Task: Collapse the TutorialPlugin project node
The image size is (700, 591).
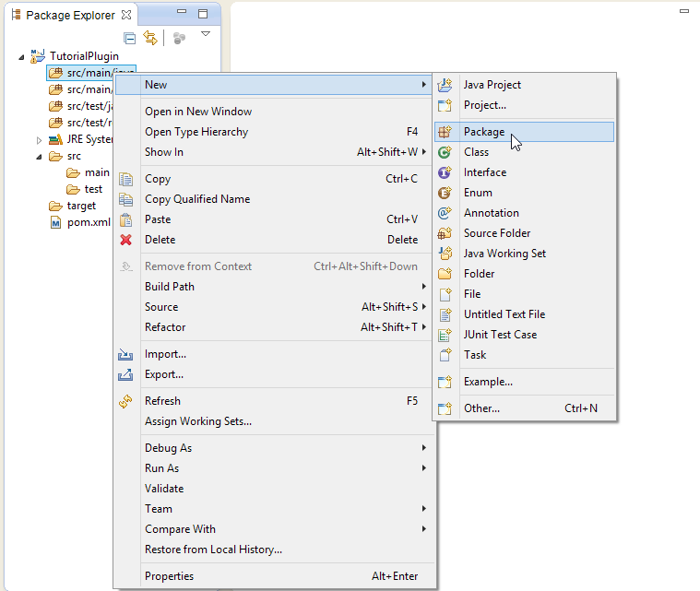Action: click(x=21, y=57)
